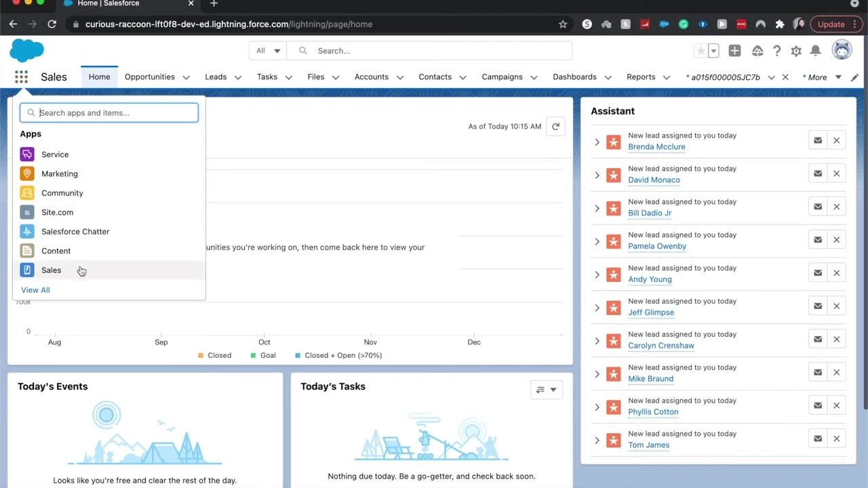The height and width of the screenshot is (488, 868).
Task: Reload the browser page
Action: pyautogui.click(x=52, y=24)
